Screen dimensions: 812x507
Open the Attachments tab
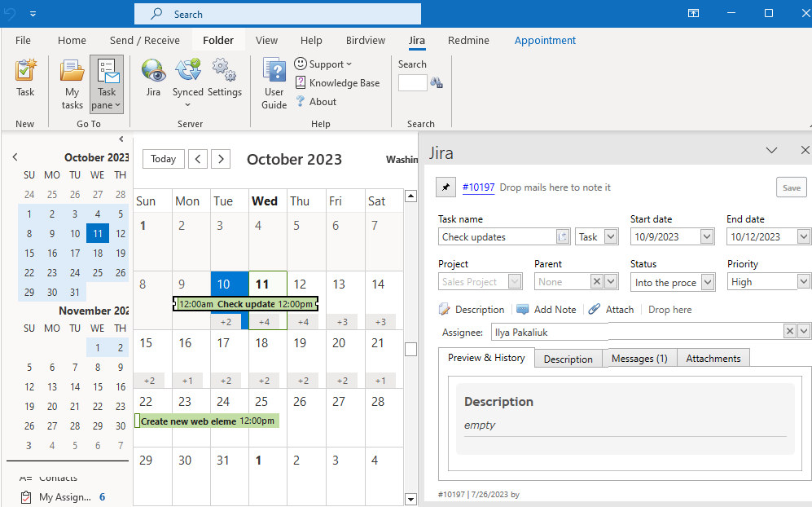pyautogui.click(x=713, y=358)
